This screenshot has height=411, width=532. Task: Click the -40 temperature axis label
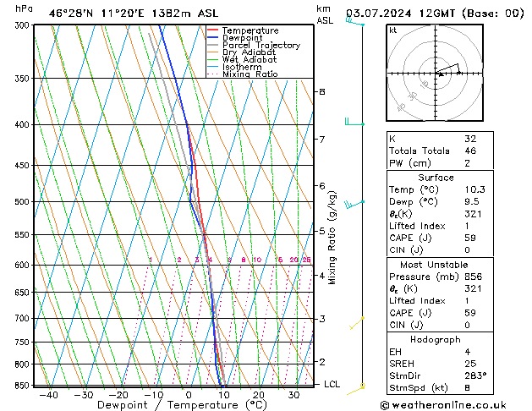(x=48, y=395)
